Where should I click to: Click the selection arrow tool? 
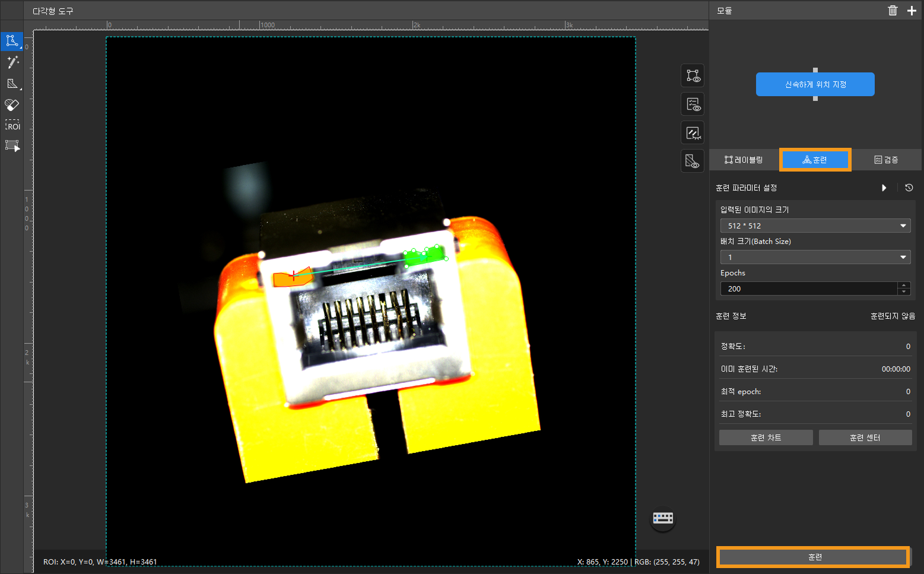tap(12, 146)
